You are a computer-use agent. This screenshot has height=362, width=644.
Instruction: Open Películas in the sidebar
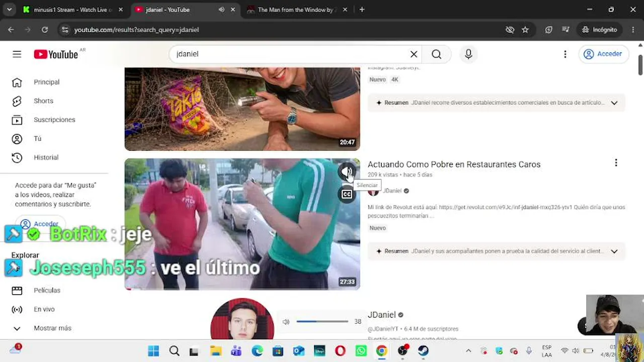(x=47, y=291)
